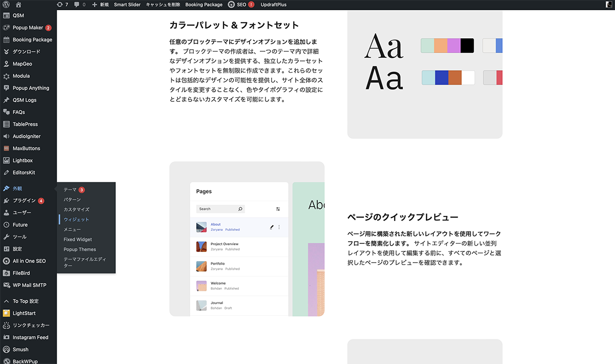Open テーマファイルエディター from the submenu
Image resolution: width=615 pixels, height=364 pixels.
[x=85, y=262]
